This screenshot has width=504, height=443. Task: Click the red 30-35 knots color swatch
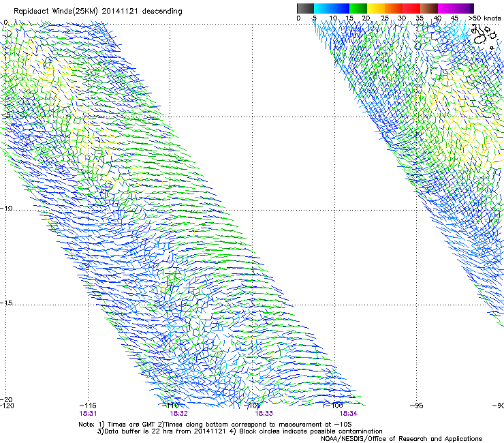click(411, 8)
